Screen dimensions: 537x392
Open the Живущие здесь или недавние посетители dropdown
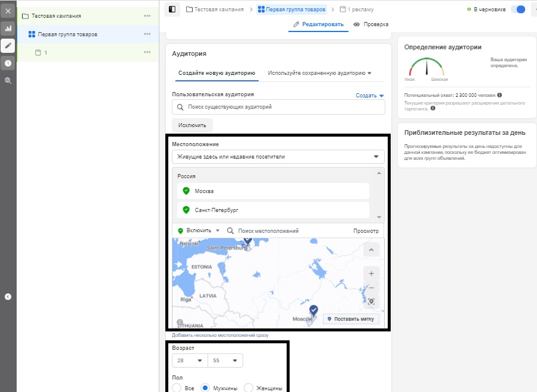click(x=278, y=157)
